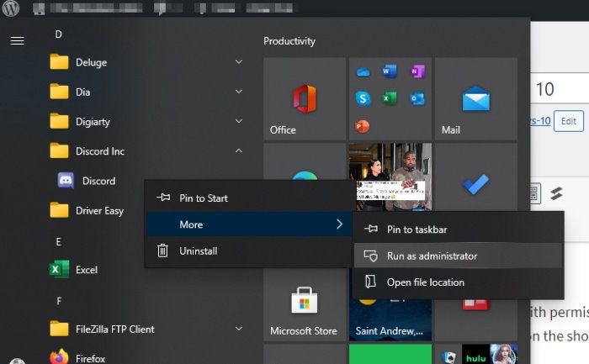Expand the Dia folder chevron
Screen dimensions: 589x364
(x=239, y=91)
